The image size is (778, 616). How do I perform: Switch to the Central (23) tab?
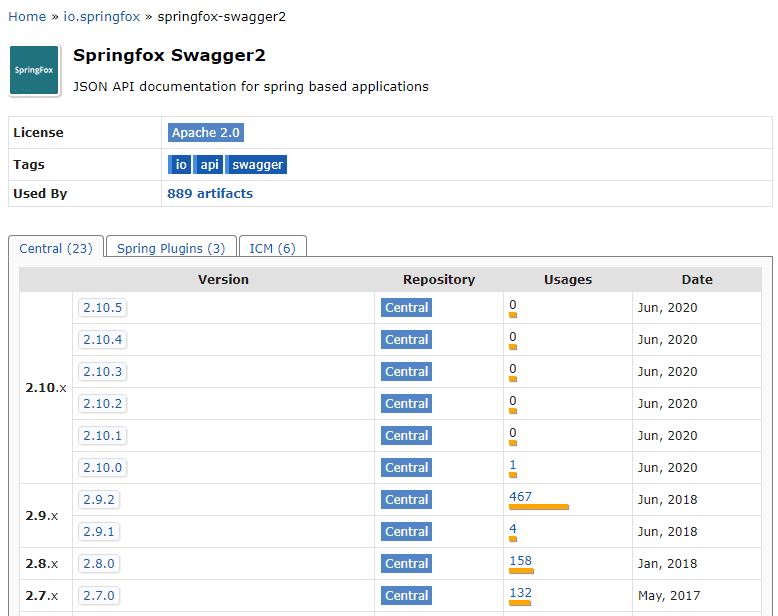tap(56, 248)
